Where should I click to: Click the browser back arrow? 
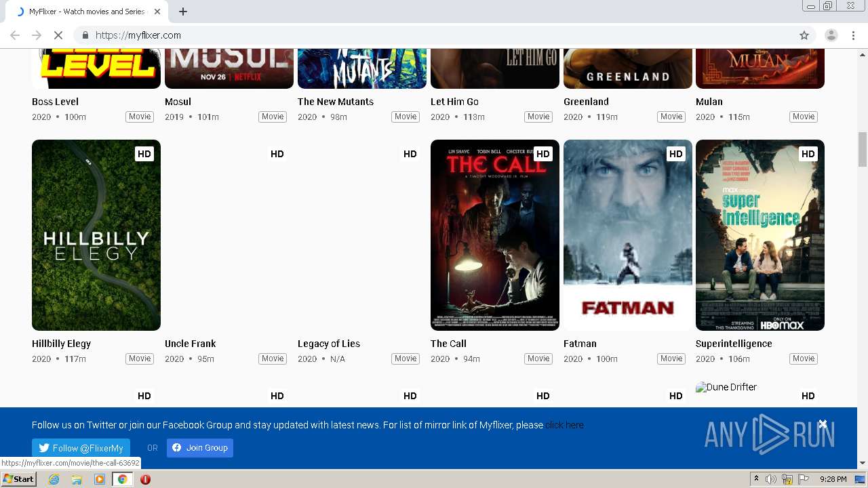pos(15,35)
